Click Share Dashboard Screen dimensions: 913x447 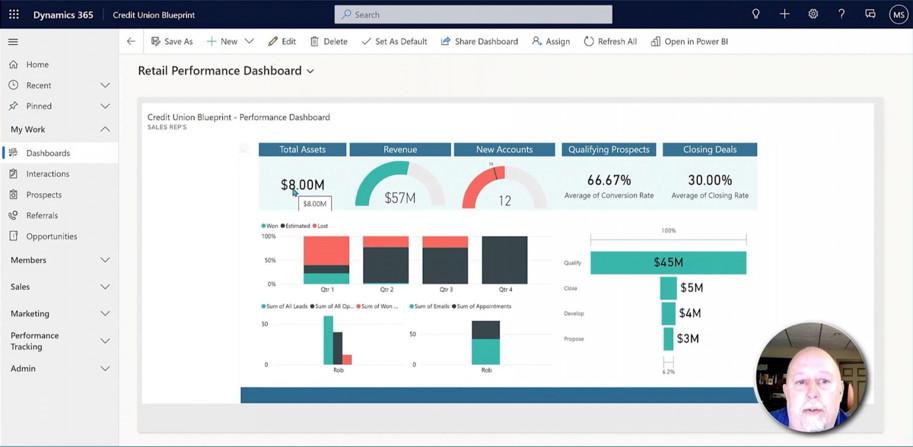(479, 41)
